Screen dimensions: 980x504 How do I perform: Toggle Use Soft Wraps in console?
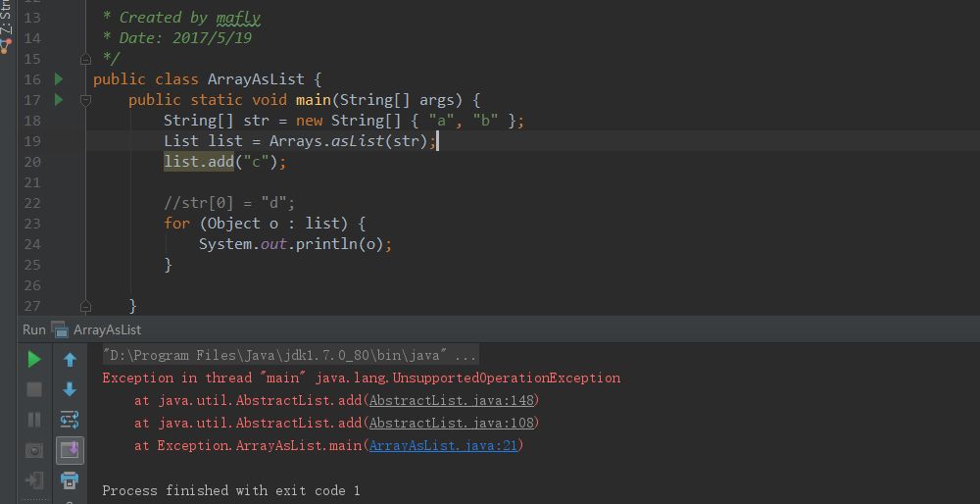tap(70, 420)
